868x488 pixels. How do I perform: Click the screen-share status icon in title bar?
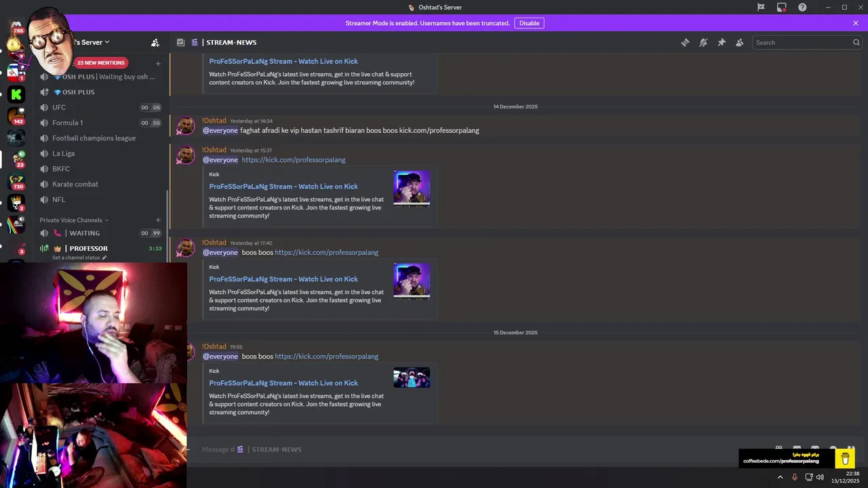click(x=782, y=7)
